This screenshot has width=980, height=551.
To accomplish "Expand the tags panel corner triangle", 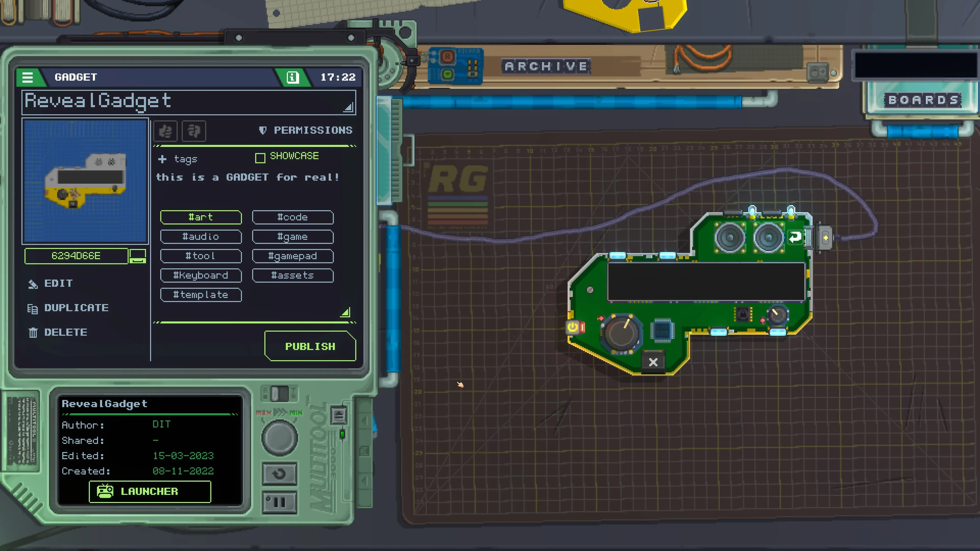I will [x=346, y=312].
